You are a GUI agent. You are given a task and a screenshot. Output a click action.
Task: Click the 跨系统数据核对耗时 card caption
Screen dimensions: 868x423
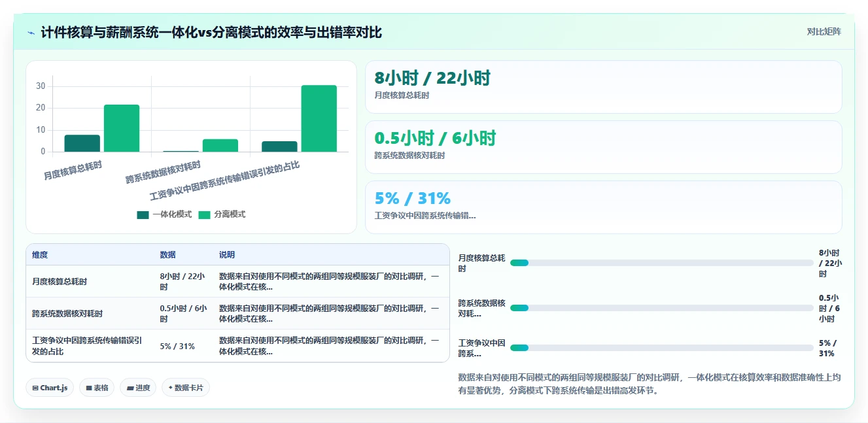pyautogui.click(x=409, y=156)
